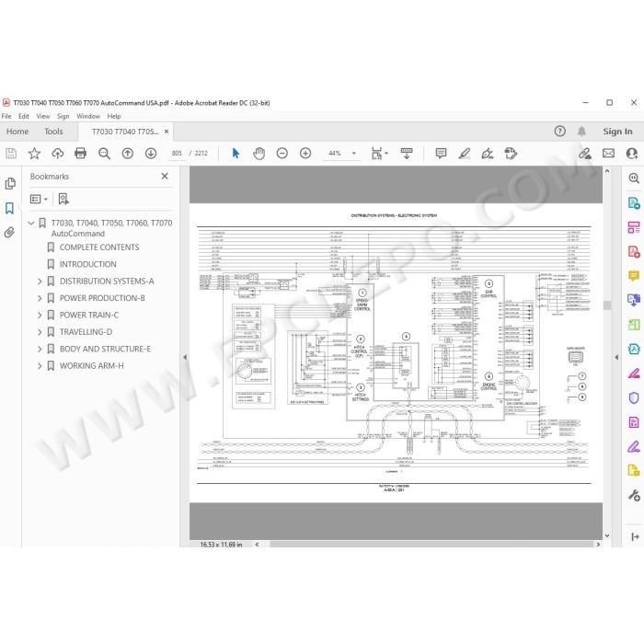Screen dimensions: 644x644
Task: Choose the Selection arrow tool
Action: tap(236, 154)
